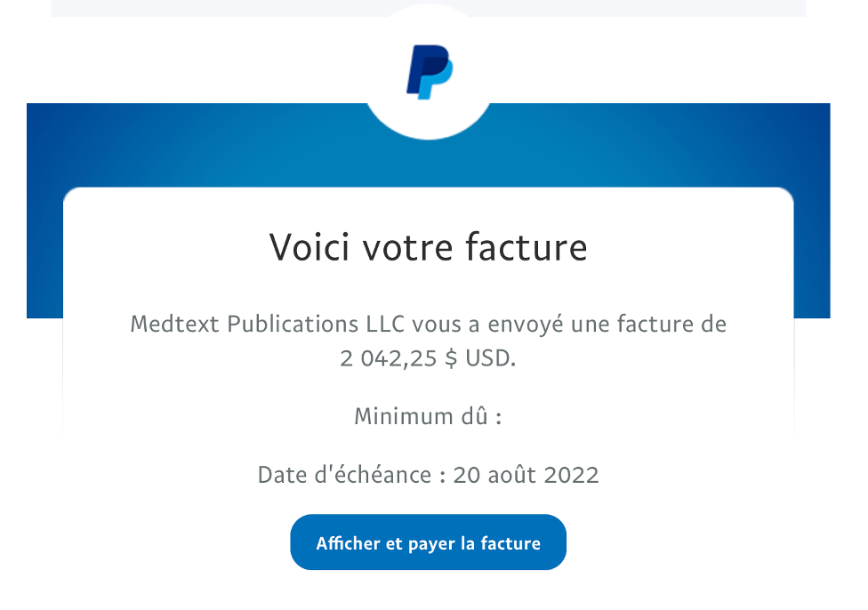Viewport: 868px width, 610px height.
Task: Click the 'Minimum dû :' label
Action: tap(428, 416)
